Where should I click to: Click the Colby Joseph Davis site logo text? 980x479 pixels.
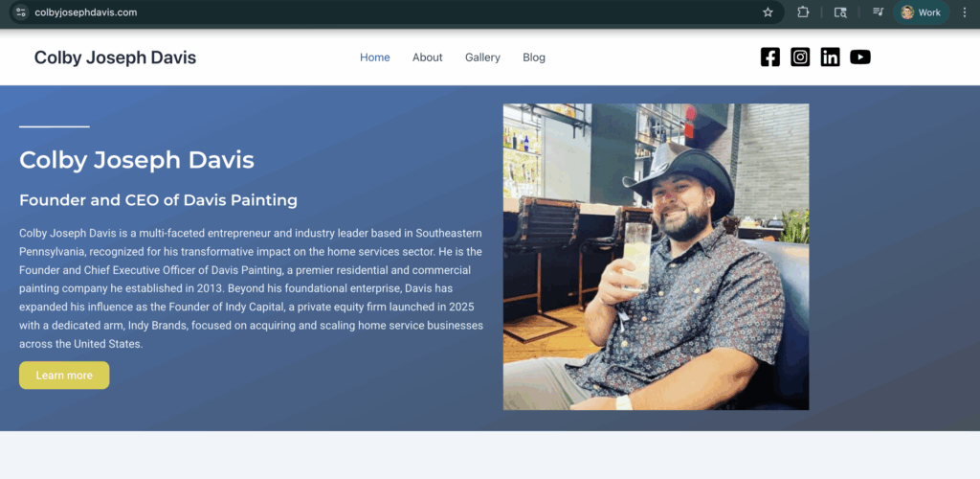(115, 57)
